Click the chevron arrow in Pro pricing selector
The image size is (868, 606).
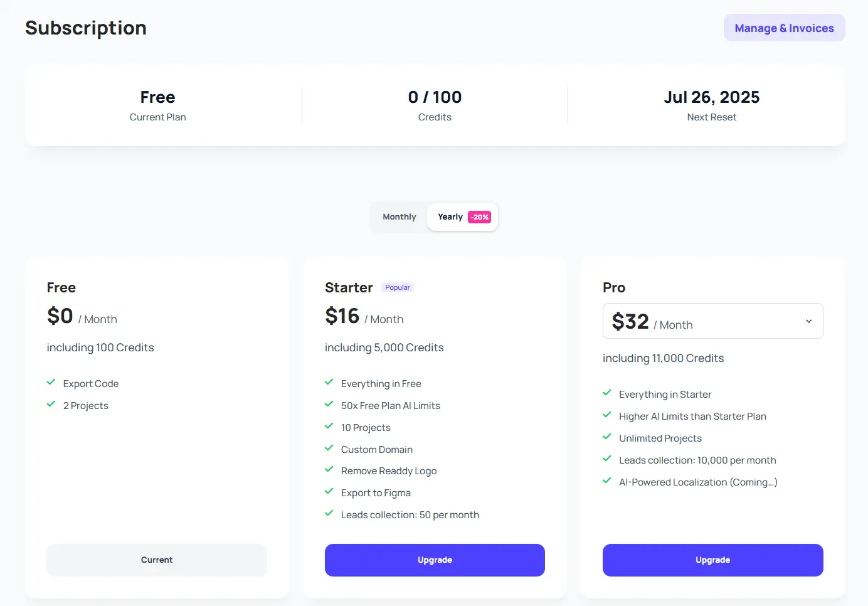pos(809,321)
